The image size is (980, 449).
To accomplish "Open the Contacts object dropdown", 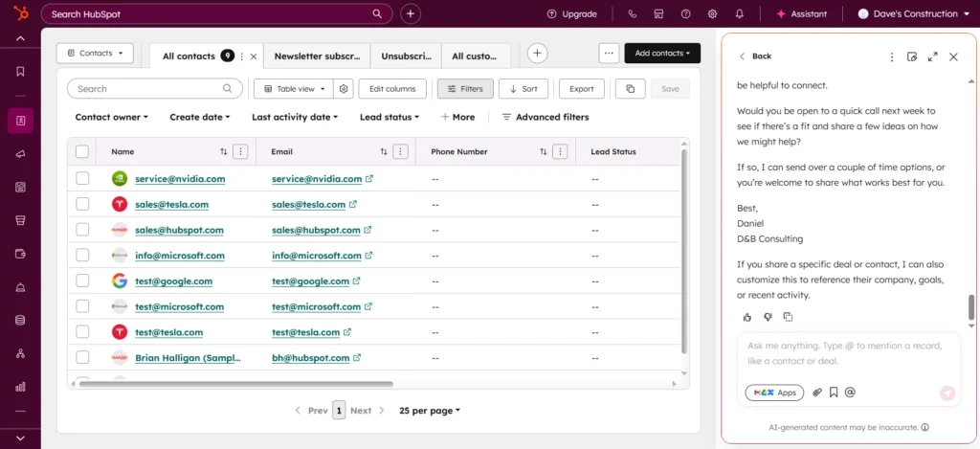I will (x=95, y=54).
